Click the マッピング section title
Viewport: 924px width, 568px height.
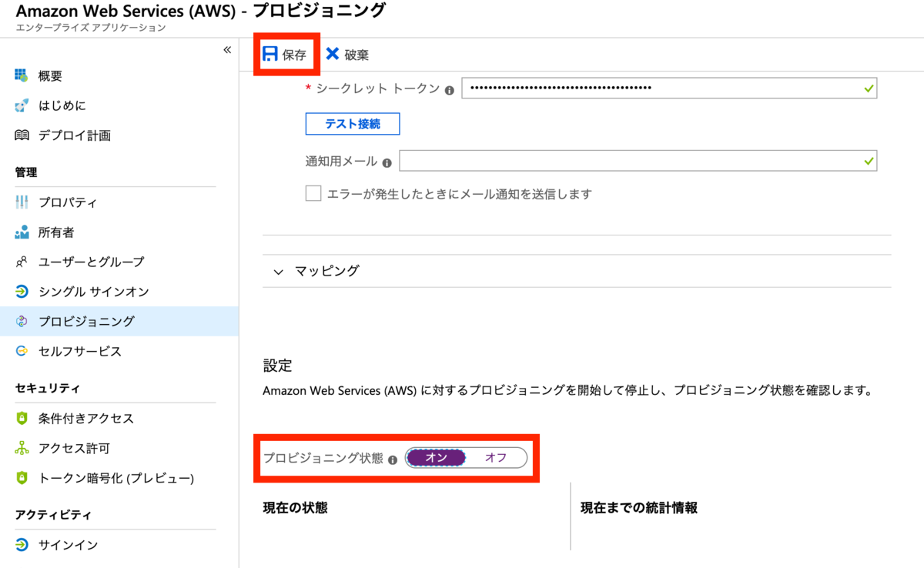click(x=326, y=271)
